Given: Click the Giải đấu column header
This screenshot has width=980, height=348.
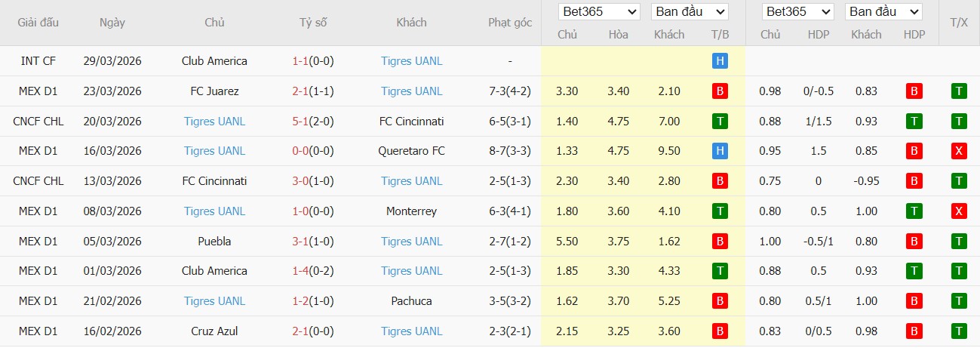Looking at the screenshot, I should [38, 23].
